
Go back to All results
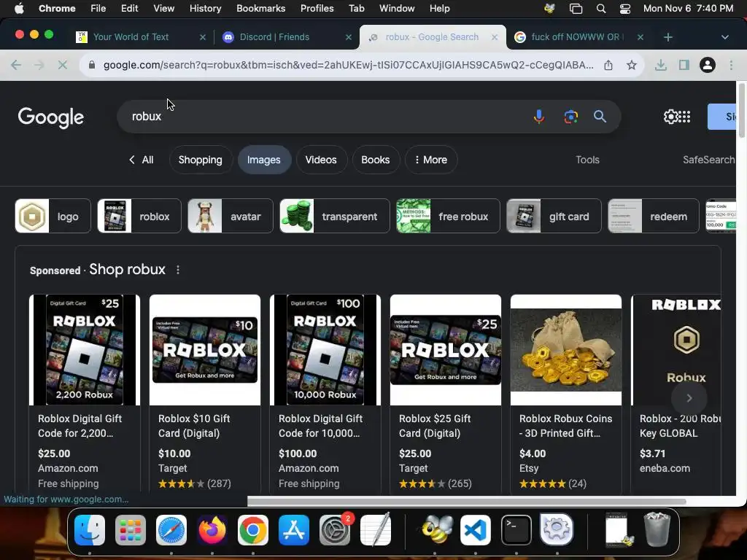click(x=142, y=160)
